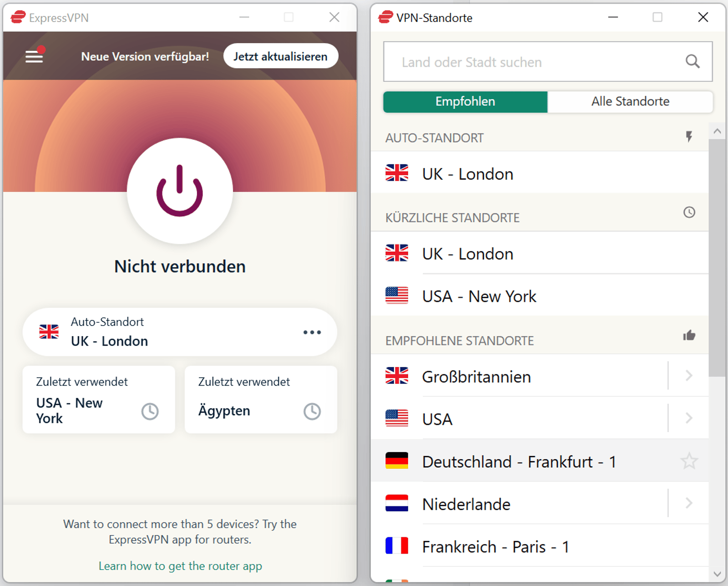Click the lightning bolt beside Auto-Standort
728x586 pixels.
[x=690, y=136]
